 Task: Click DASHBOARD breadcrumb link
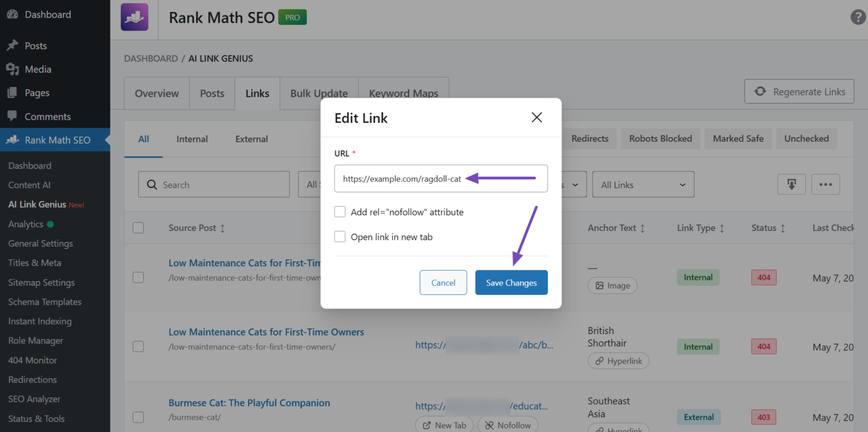pyautogui.click(x=151, y=58)
